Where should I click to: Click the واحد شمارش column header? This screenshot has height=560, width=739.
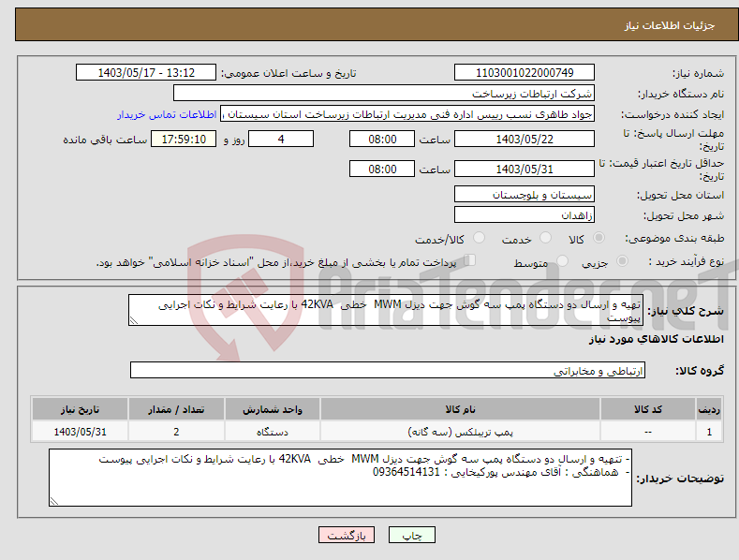point(273,409)
